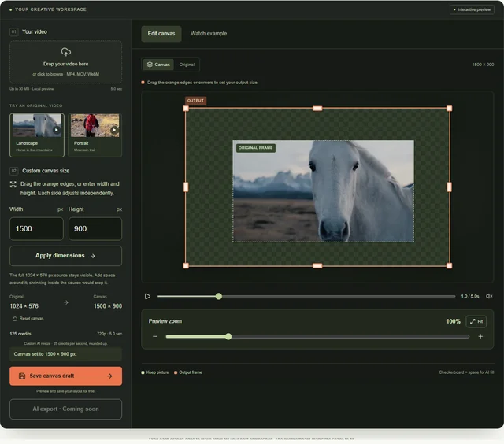This screenshot has width=504, height=444.
Task: Select the bottom-right orange corner handle
Action: pyautogui.click(x=450, y=266)
